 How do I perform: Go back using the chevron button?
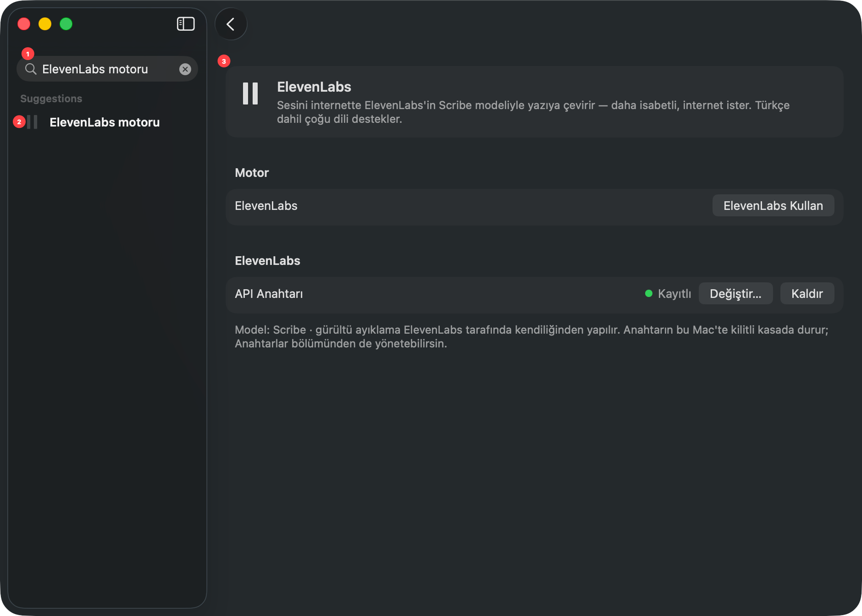(231, 24)
